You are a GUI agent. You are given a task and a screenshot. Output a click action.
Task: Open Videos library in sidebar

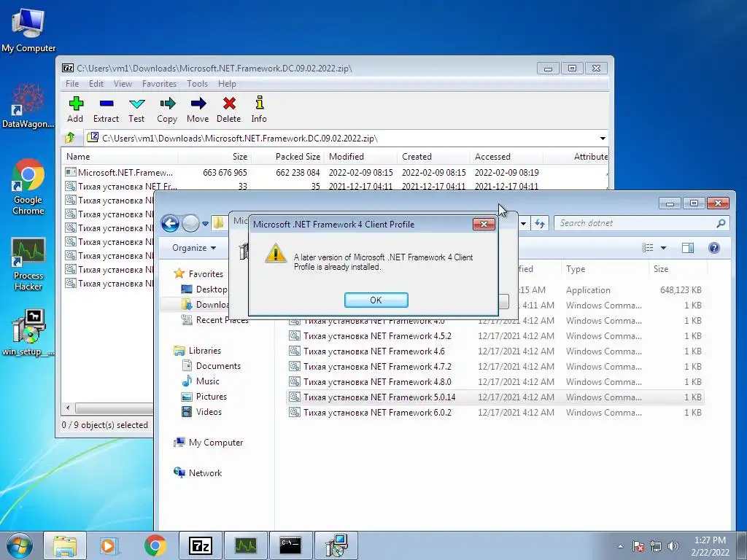[x=202, y=411]
